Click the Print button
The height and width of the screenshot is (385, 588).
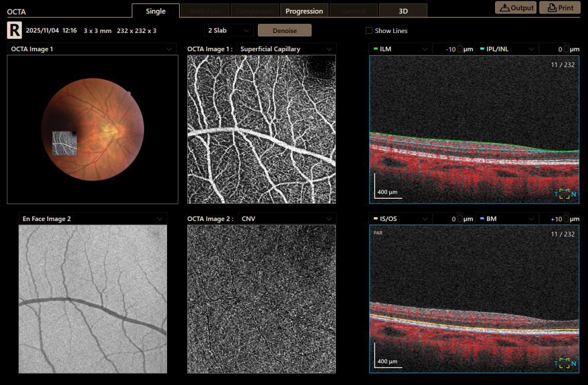(560, 8)
